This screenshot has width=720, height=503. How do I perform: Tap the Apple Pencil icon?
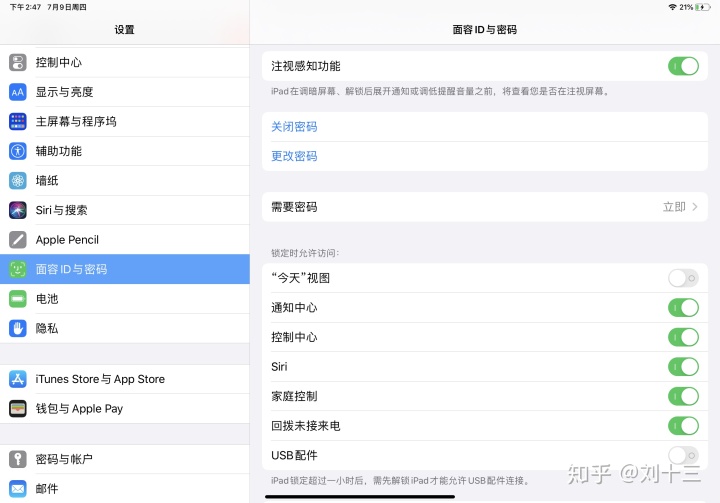(x=17, y=239)
